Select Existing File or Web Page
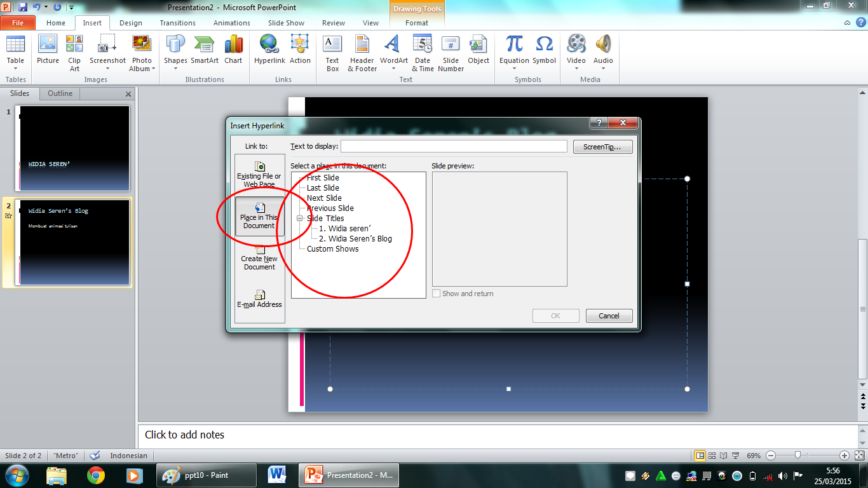Screen dimensions: 868x488 click(259, 174)
